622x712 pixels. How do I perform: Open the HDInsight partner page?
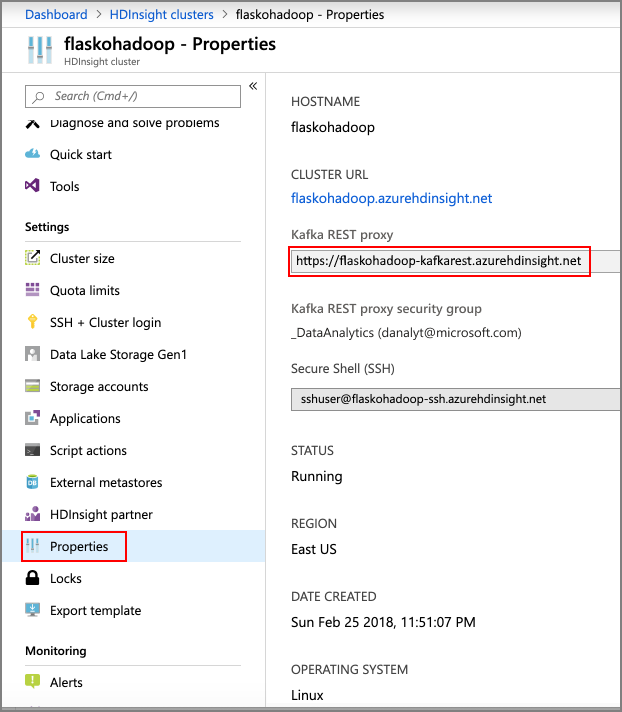101,515
